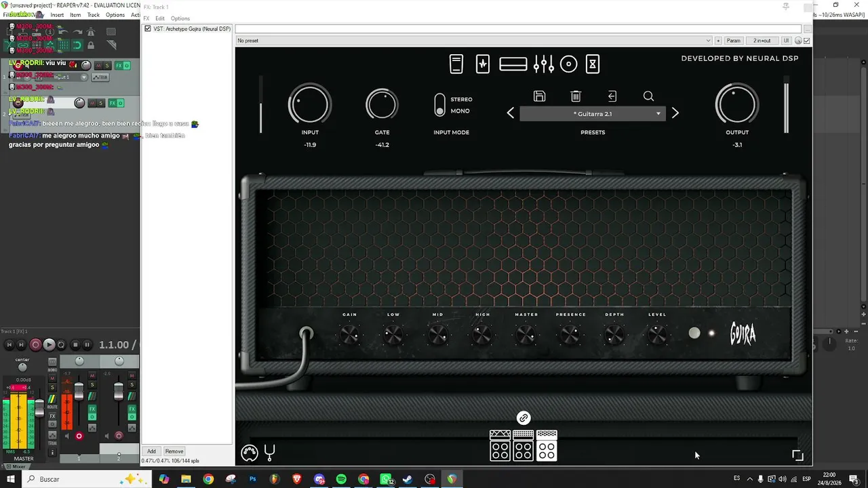The width and height of the screenshot is (868, 488).
Task: Click the Output knob in the plugin
Action: coord(737,105)
